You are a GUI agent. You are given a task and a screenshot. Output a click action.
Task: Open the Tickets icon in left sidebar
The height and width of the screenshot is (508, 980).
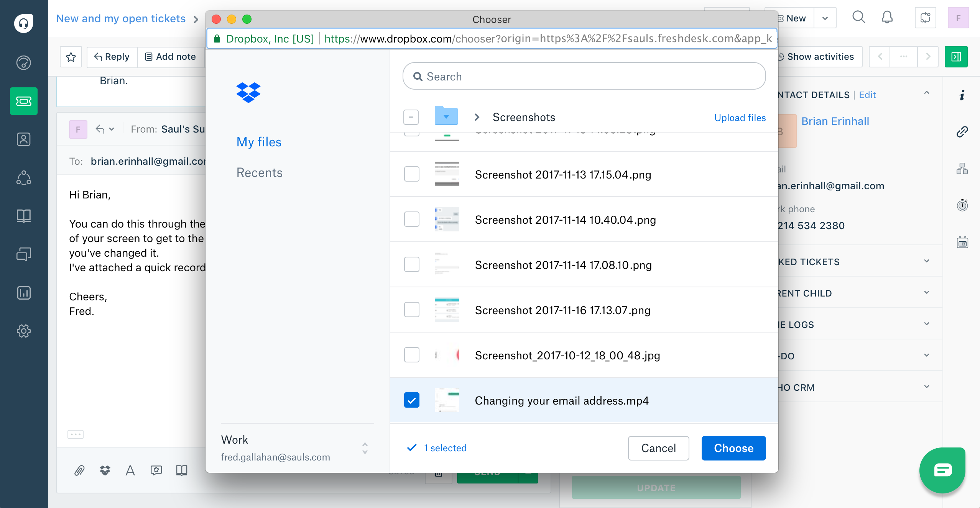[24, 101]
